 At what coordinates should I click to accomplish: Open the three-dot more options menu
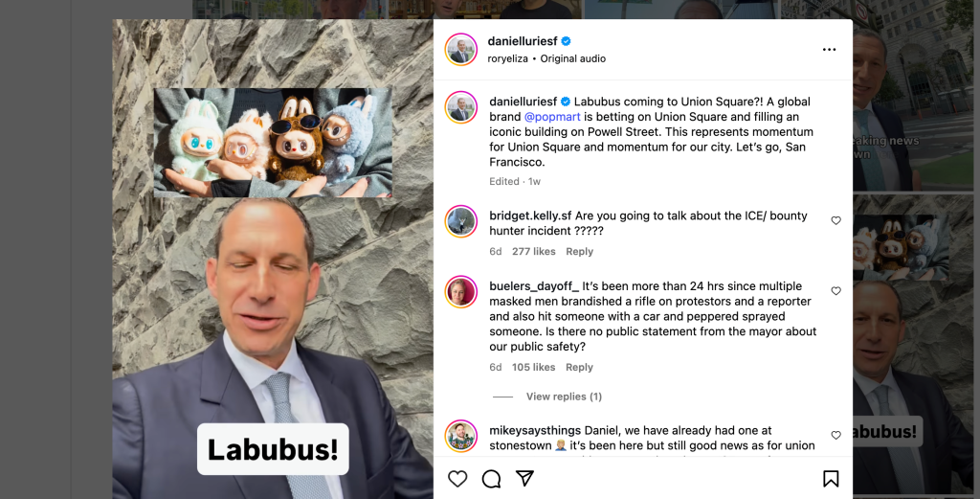(x=830, y=50)
